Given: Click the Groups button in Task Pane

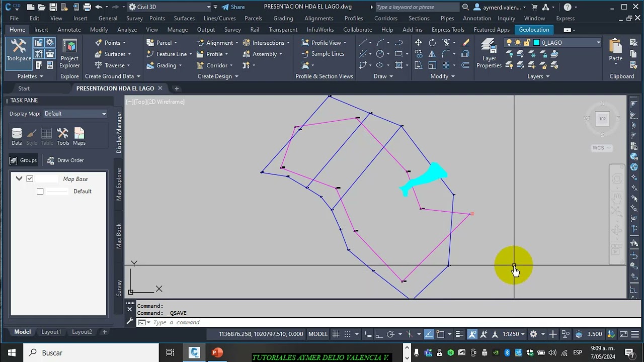Looking at the screenshot, I should [24, 160].
